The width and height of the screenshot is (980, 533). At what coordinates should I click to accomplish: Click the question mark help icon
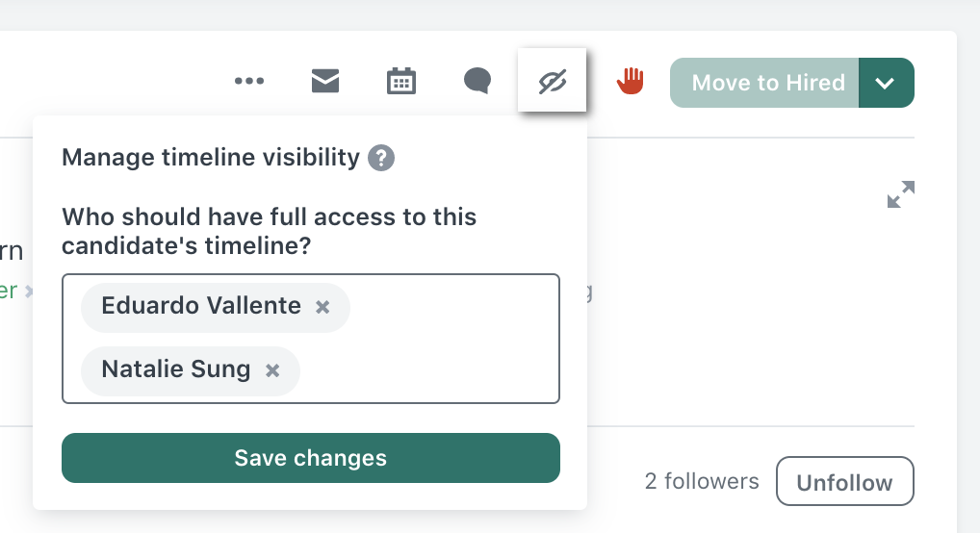381,158
